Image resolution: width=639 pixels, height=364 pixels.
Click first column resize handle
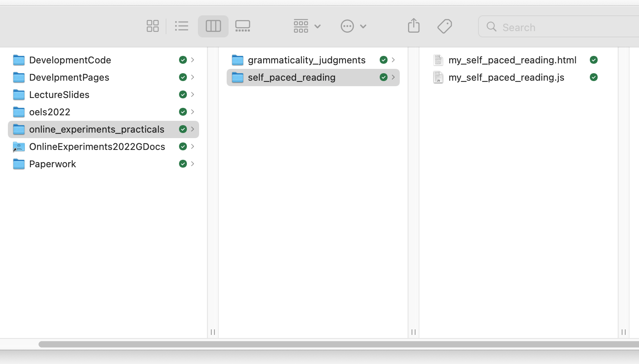point(213,332)
